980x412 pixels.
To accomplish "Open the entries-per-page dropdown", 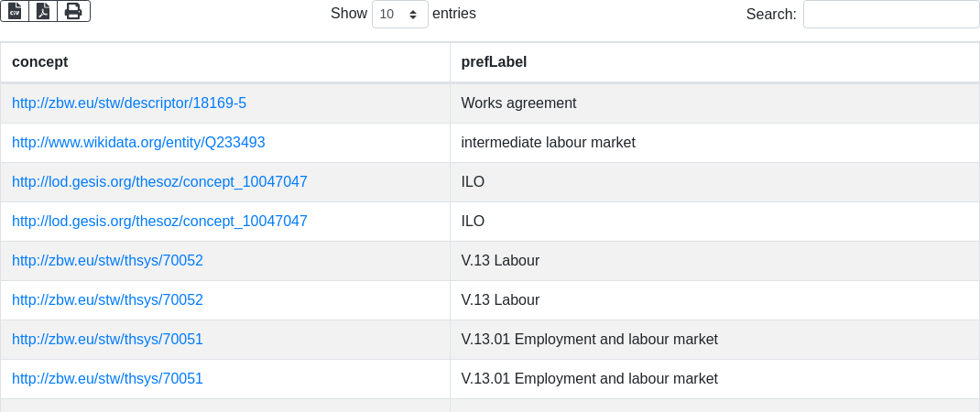I will [x=400, y=15].
